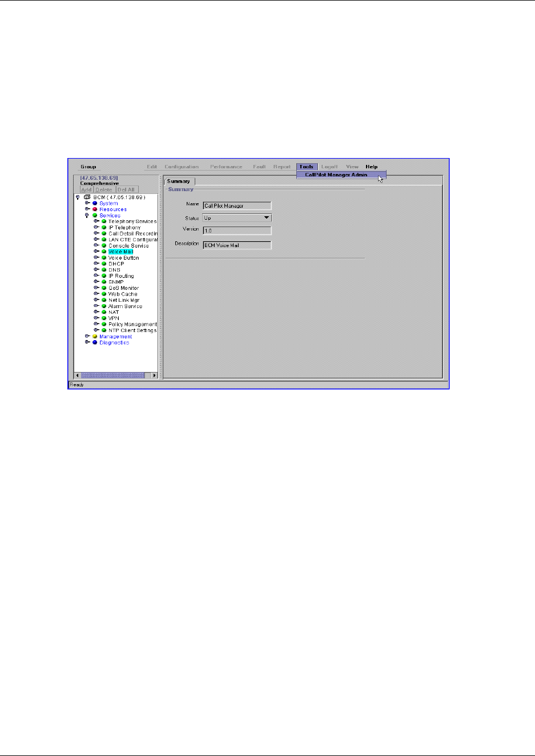Click the Version field showing 1.0

(237, 231)
